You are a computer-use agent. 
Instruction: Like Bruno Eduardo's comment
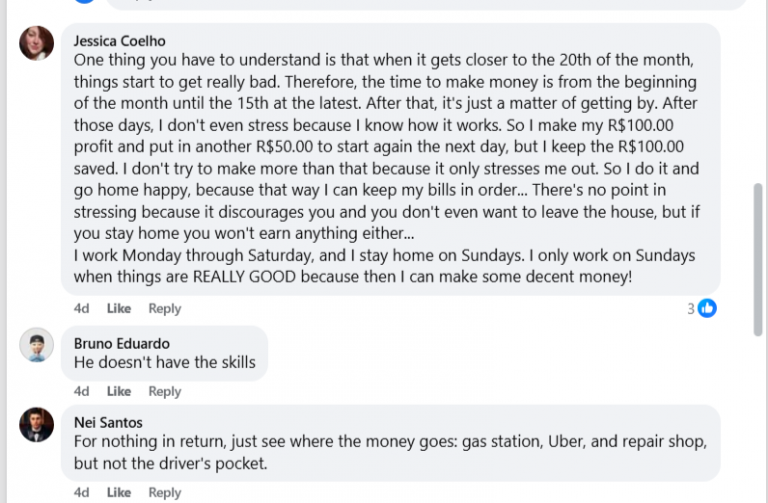(x=119, y=391)
